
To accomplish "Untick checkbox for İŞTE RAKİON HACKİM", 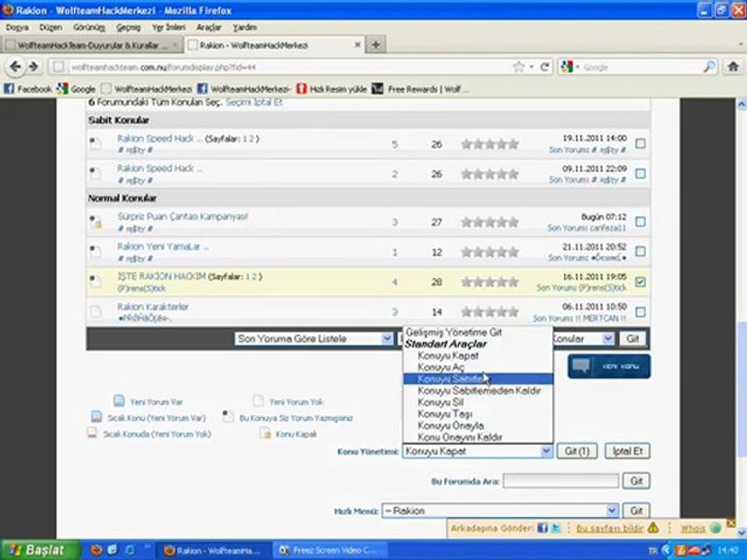I will (x=640, y=282).
